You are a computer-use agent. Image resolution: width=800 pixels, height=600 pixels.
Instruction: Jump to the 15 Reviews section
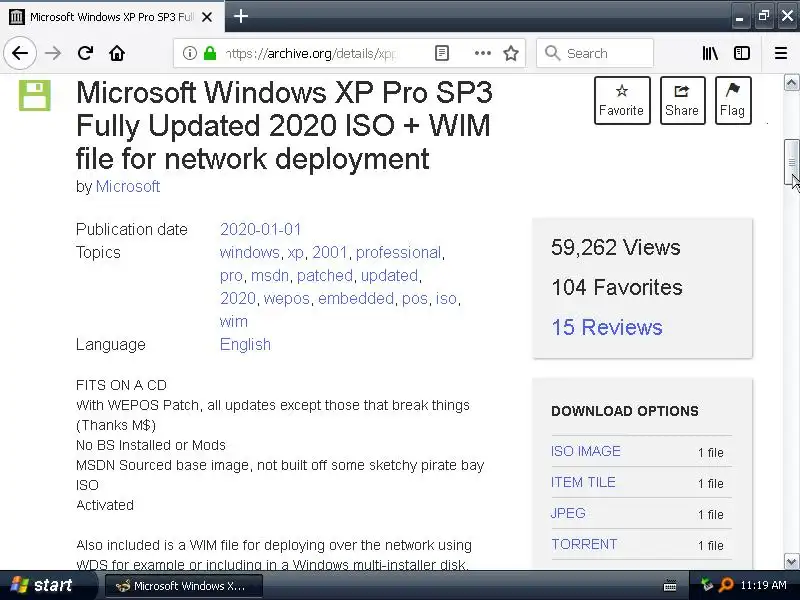pyautogui.click(x=607, y=327)
